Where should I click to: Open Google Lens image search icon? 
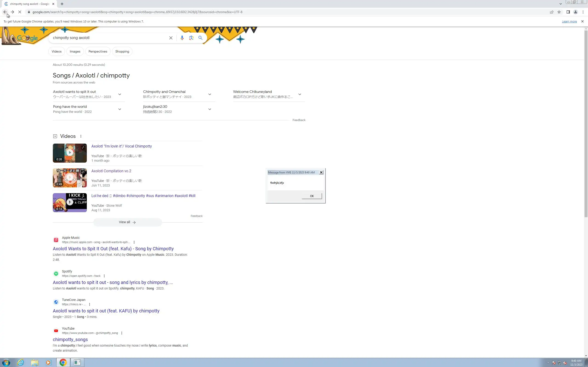pos(191,38)
